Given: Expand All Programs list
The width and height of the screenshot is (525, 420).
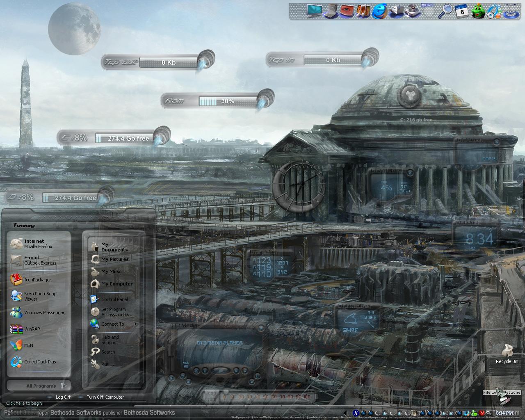Looking at the screenshot, I should point(41,386).
